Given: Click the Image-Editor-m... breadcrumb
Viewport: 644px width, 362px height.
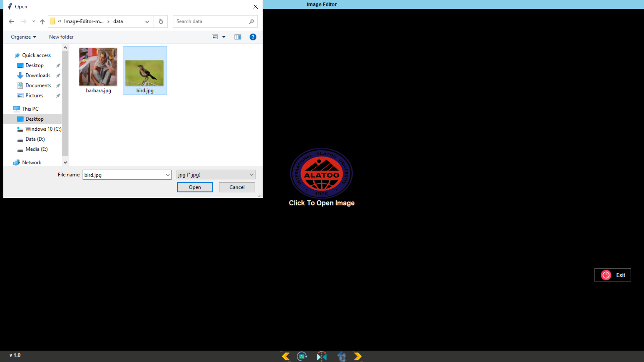Looking at the screenshot, I should tap(84, 21).
